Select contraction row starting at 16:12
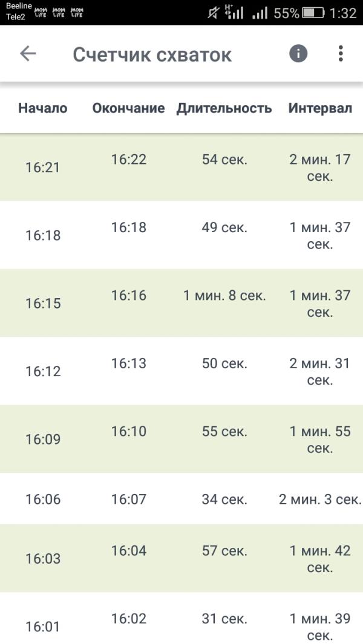Screen dimensions: 363x644 pos(181,371)
